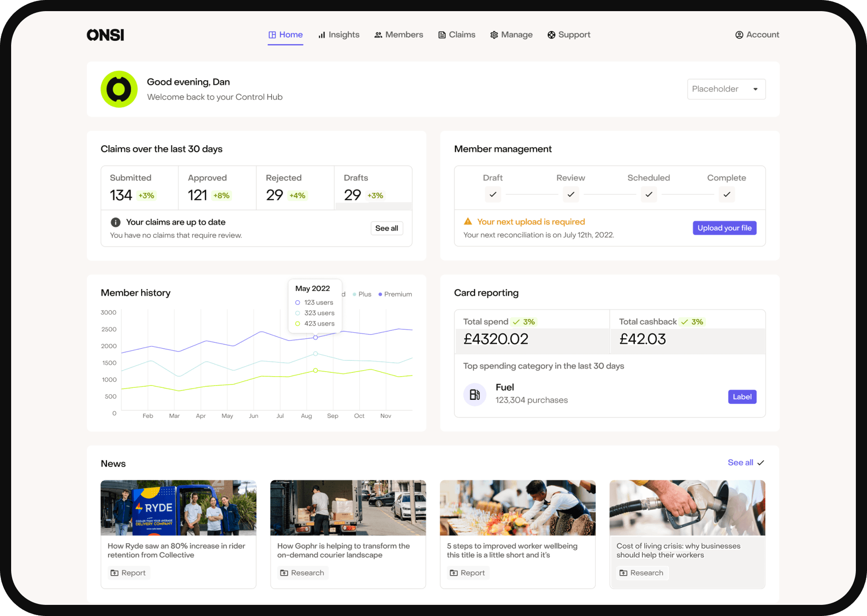
Task: Click the info icon beside claims status
Action: [x=116, y=222]
